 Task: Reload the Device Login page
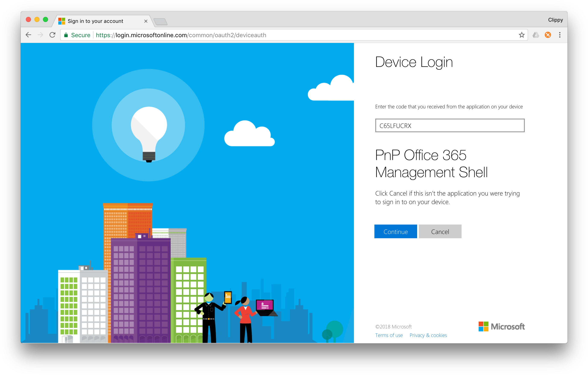pos(53,35)
